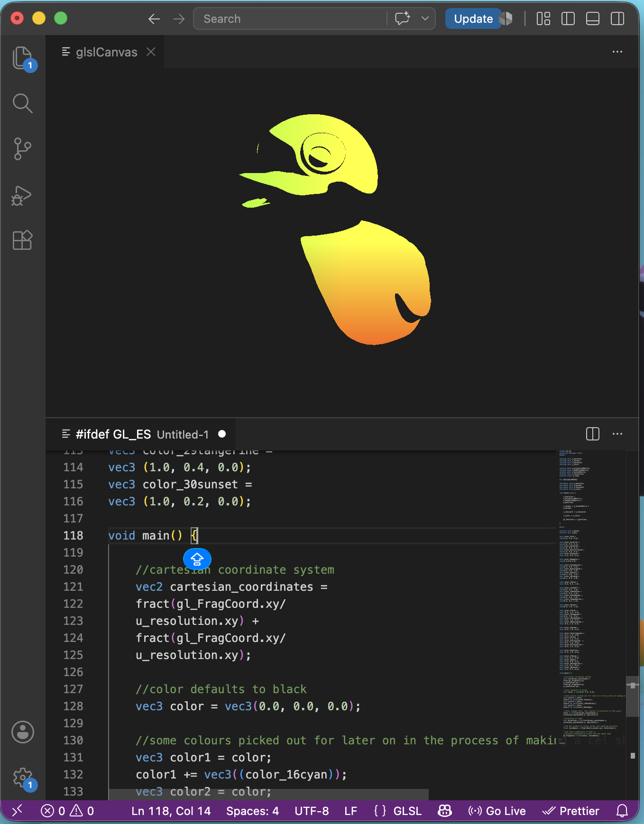The height and width of the screenshot is (824, 644).
Task: Click Ln 118, Col 14 go-to-line indicator
Action: click(171, 811)
